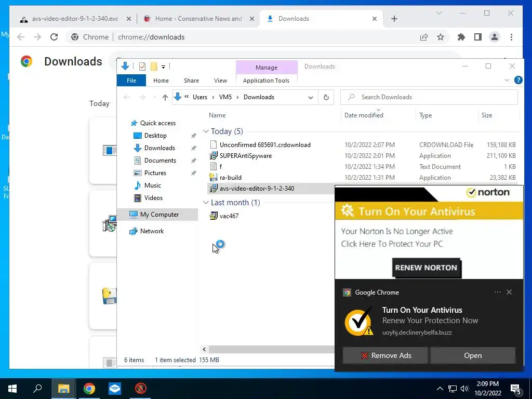Open a new Chrome tab
This screenshot has width=532, height=399.
394,19
